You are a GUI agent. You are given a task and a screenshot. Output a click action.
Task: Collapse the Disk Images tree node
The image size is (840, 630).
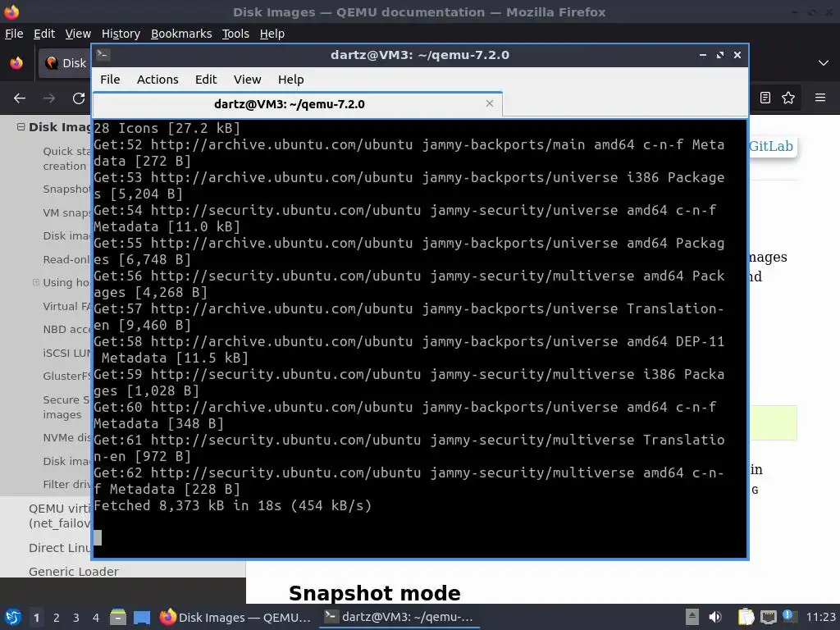[x=21, y=127]
